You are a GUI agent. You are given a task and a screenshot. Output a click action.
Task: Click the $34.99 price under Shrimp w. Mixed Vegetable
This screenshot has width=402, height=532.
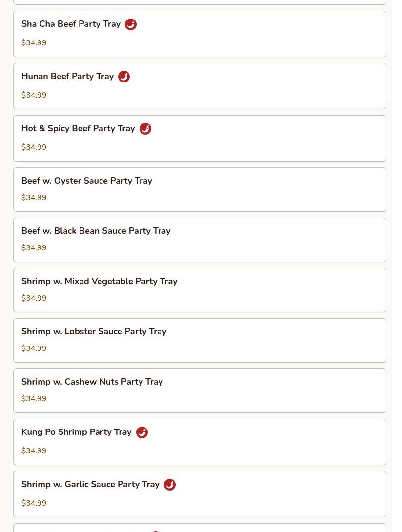tap(34, 298)
